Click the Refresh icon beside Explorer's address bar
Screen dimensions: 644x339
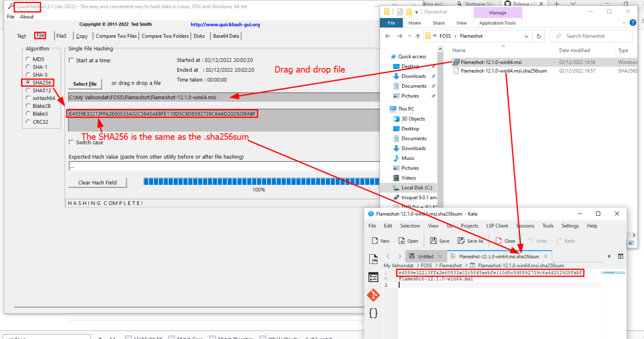[538, 36]
